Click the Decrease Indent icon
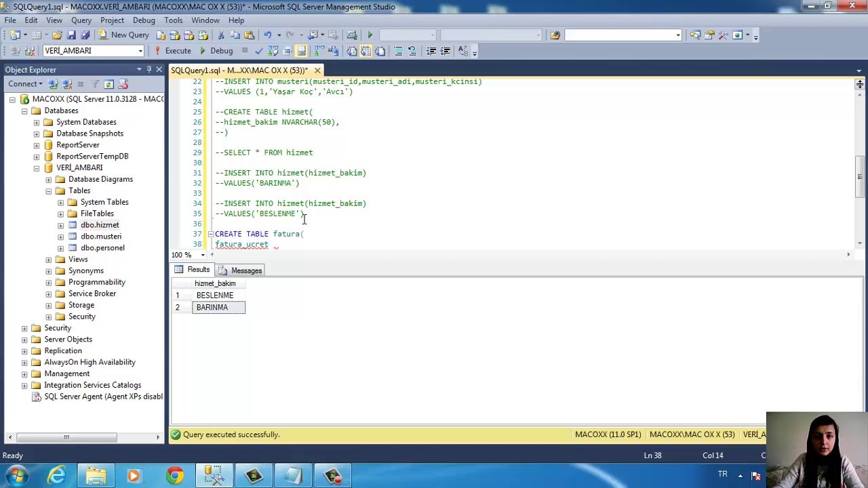Screen dimensions: 868x488 [x=431, y=51]
